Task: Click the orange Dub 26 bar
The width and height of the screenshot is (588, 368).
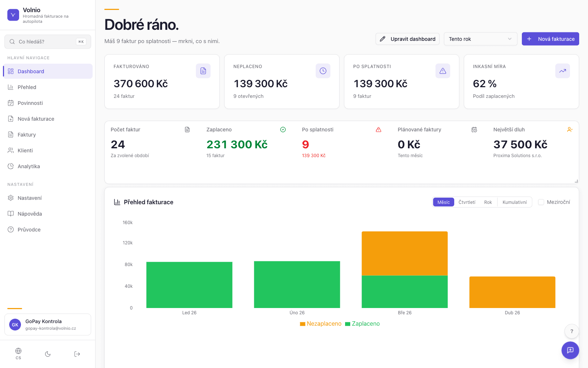Action: pyautogui.click(x=512, y=292)
